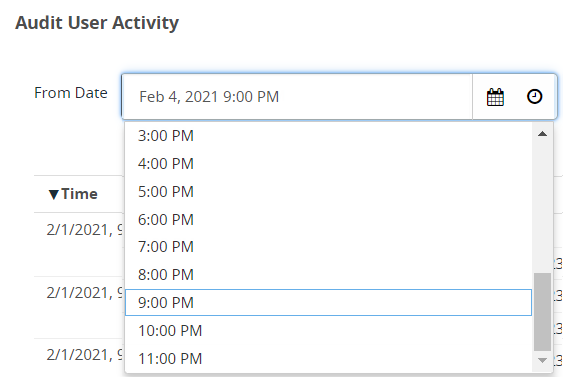Pick 8:00 PM time option
This screenshot has width=563, height=377.
(x=328, y=275)
